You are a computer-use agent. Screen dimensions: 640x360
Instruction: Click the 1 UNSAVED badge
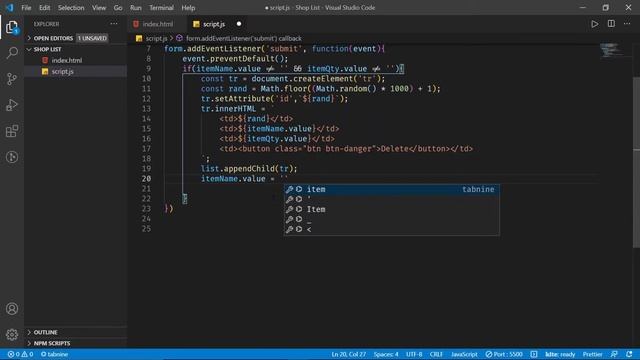[x=92, y=38]
